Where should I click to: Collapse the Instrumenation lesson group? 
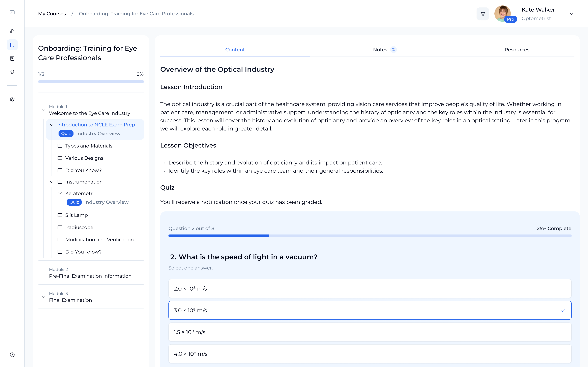(52, 182)
